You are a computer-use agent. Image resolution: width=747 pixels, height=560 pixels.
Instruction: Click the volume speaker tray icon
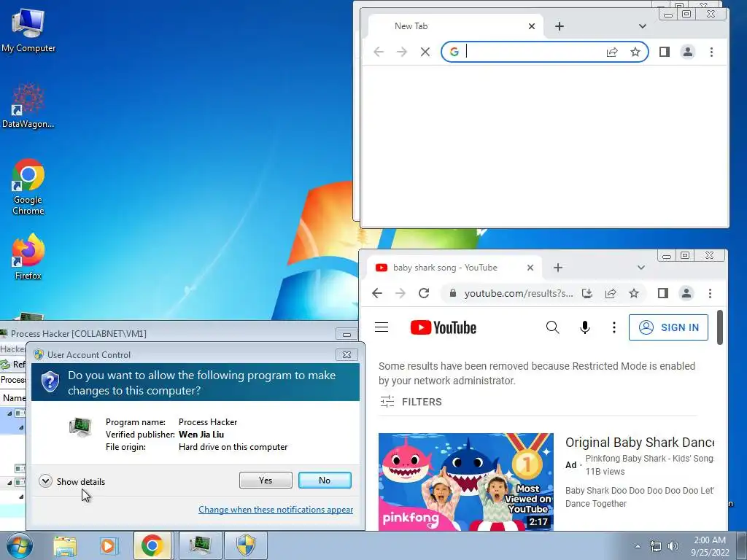coord(673,546)
